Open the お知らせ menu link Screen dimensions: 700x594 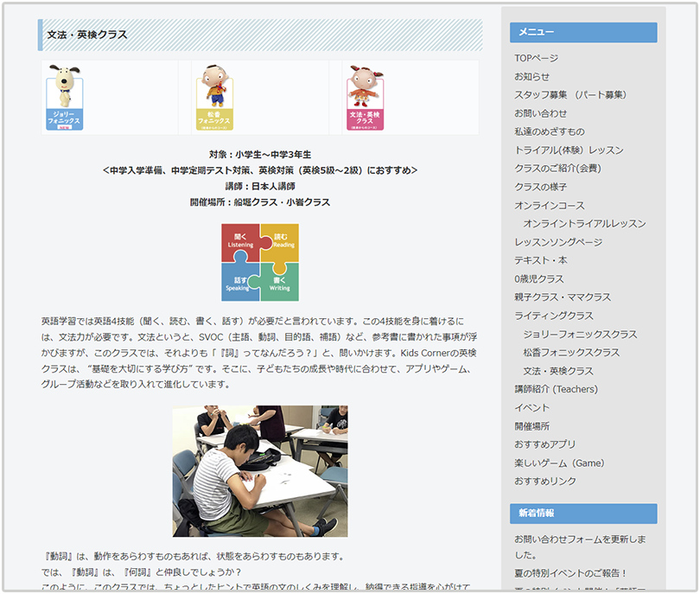(x=531, y=76)
